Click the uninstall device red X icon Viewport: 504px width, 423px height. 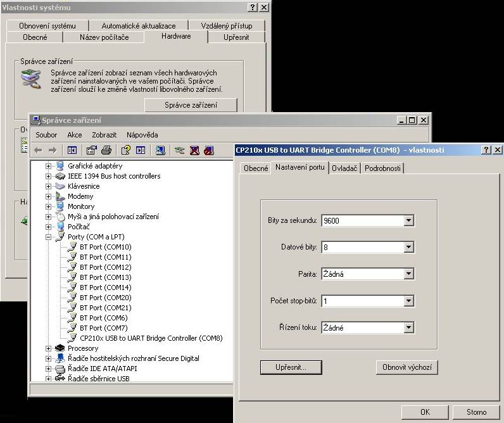point(194,150)
